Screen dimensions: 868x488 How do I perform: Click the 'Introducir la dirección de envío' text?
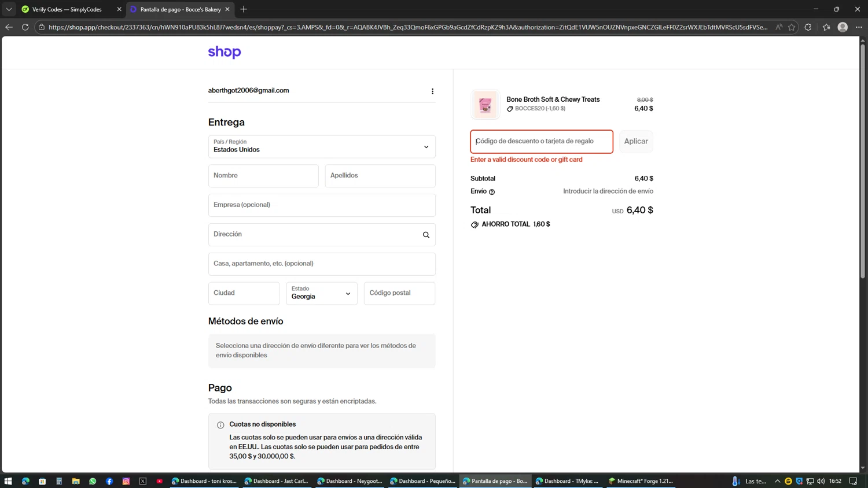tap(608, 191)
